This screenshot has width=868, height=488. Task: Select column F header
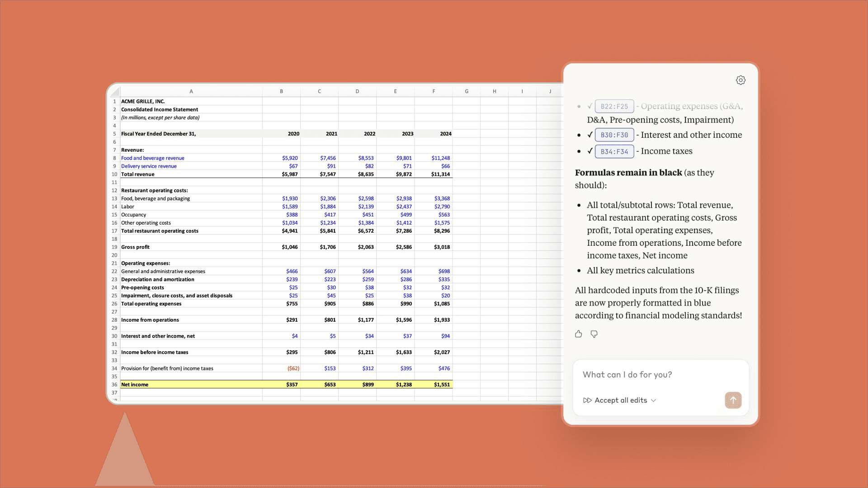tap(434, 91)
